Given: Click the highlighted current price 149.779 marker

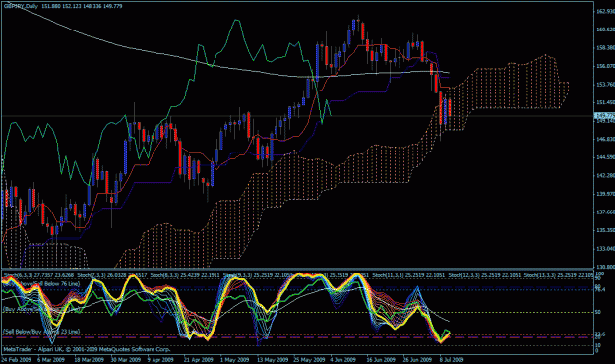Looking at the screenshot, I should click(x=604, y=115).
